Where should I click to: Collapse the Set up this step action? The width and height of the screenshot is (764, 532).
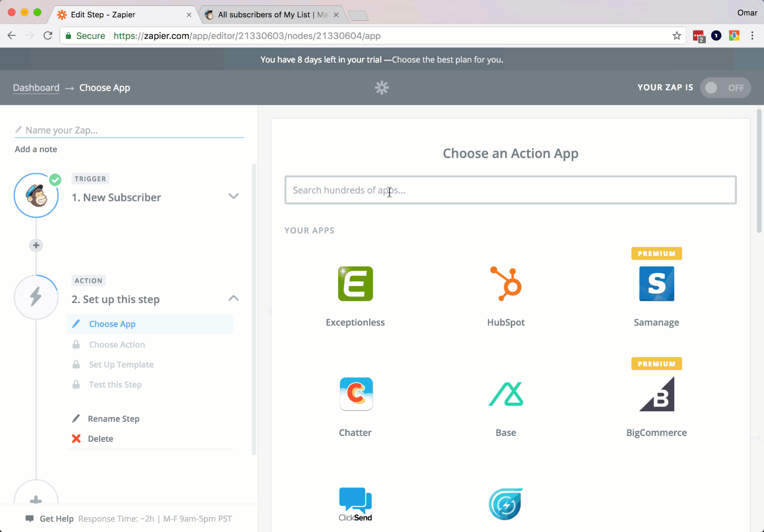point(234,298)
